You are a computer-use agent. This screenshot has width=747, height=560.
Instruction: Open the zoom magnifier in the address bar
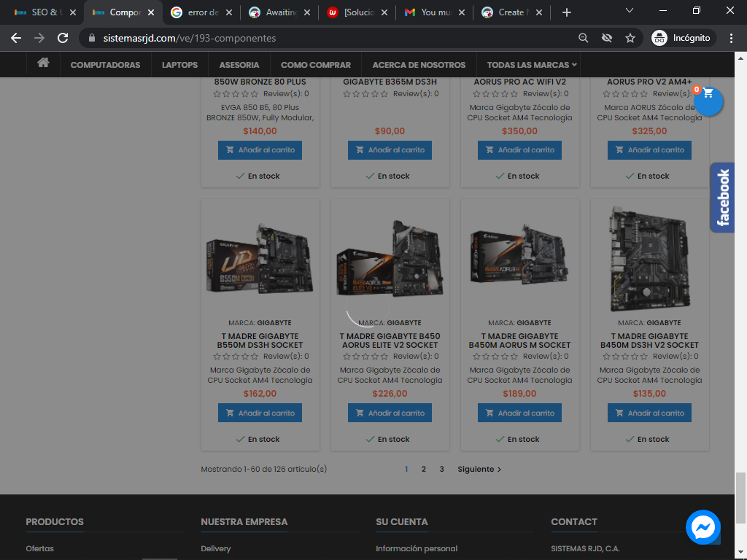point(583,38)
